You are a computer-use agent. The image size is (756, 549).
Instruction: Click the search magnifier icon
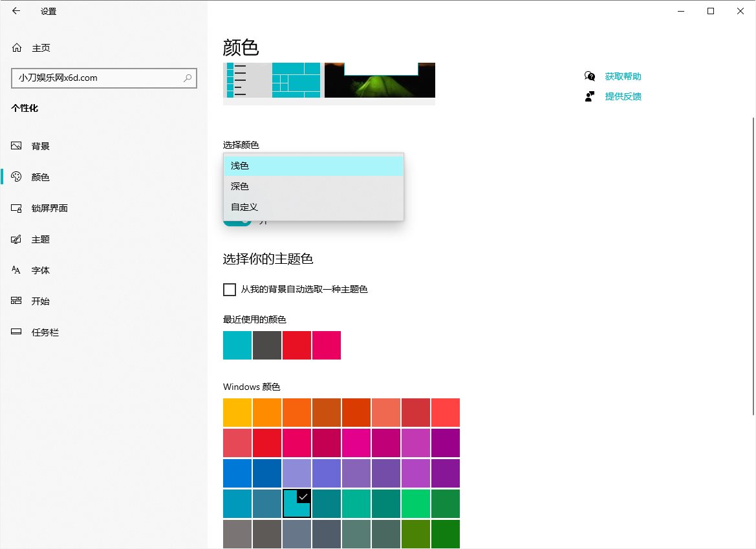coord(188,78)
